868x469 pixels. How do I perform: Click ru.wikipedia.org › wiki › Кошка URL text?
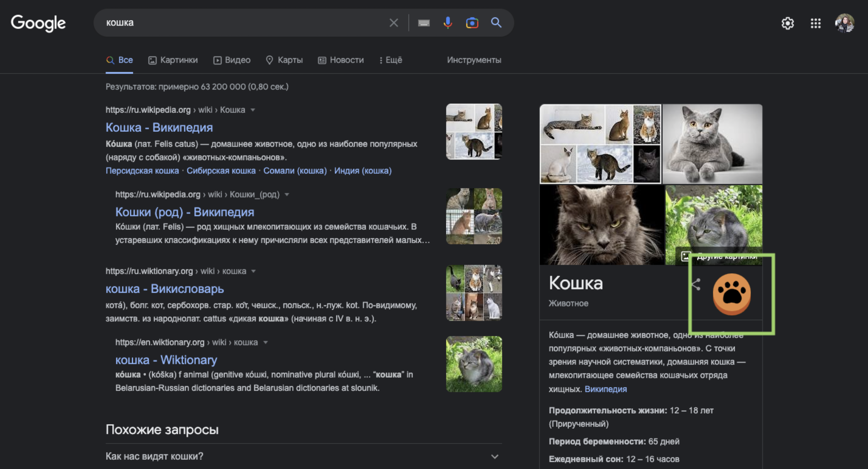[175, 110]
